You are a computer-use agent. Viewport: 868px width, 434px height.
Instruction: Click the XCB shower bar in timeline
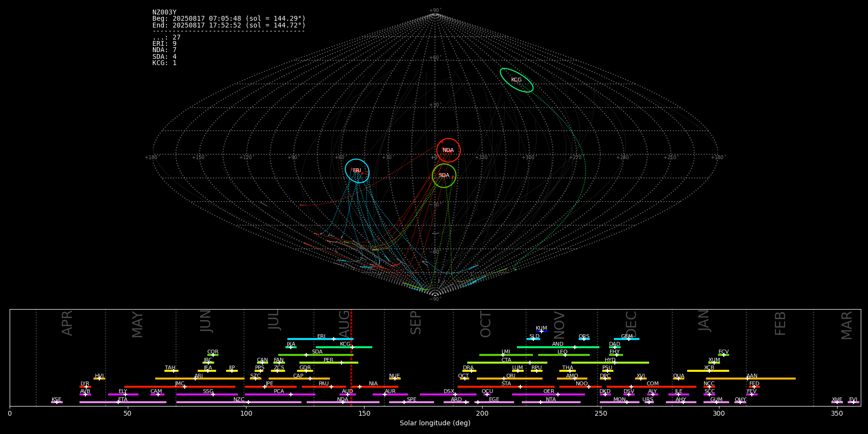[x=708, y=371]
